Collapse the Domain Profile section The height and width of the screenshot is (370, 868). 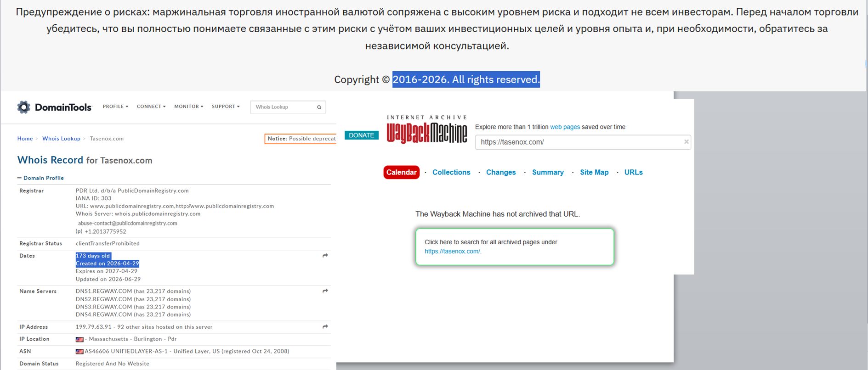coord(40,178)
